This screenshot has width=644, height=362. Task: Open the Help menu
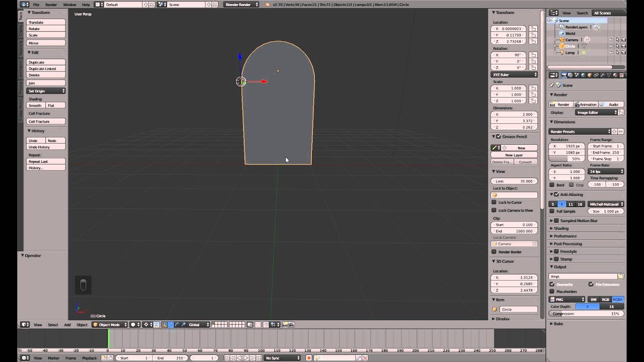pyautogui.click(x=86, y=5)
